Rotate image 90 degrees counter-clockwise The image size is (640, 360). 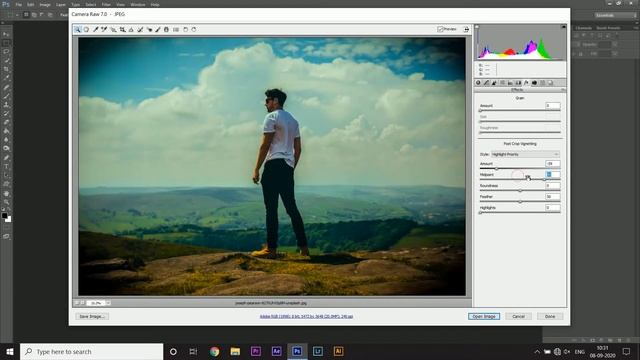185,29
